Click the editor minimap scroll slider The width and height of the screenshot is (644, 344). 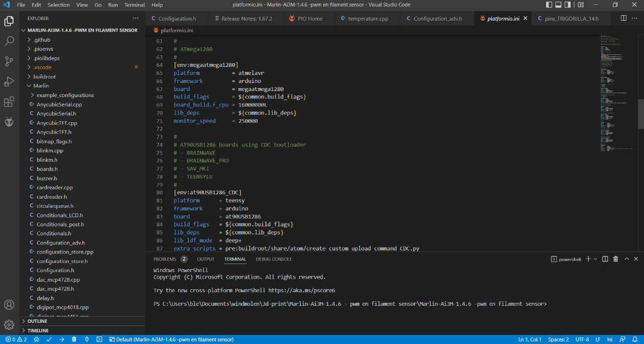pyautogui.click(x=640, y=114)
